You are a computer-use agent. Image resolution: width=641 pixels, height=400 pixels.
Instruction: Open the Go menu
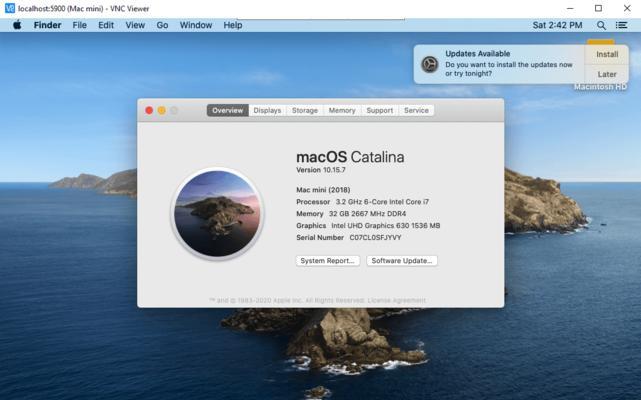(162, 25)
